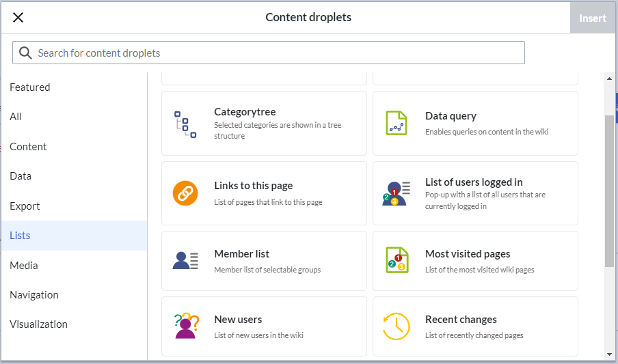The height and width of the screenshot is (364, 618).
Task: Select the Member list icon
Action: tap(185, 261)
